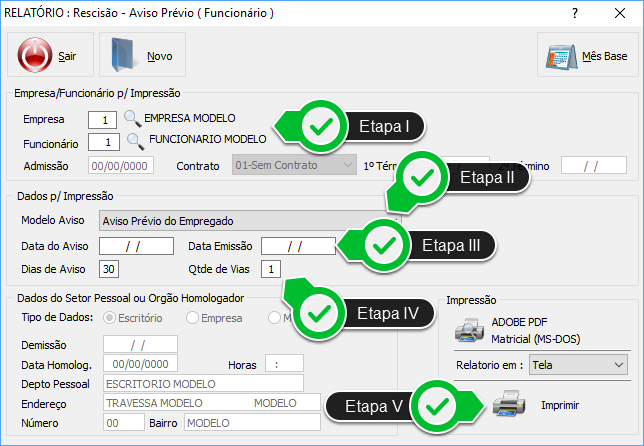Click the Adobe PDF printer icon
Screen dimensions: 644x446
(x=469, y=330)
